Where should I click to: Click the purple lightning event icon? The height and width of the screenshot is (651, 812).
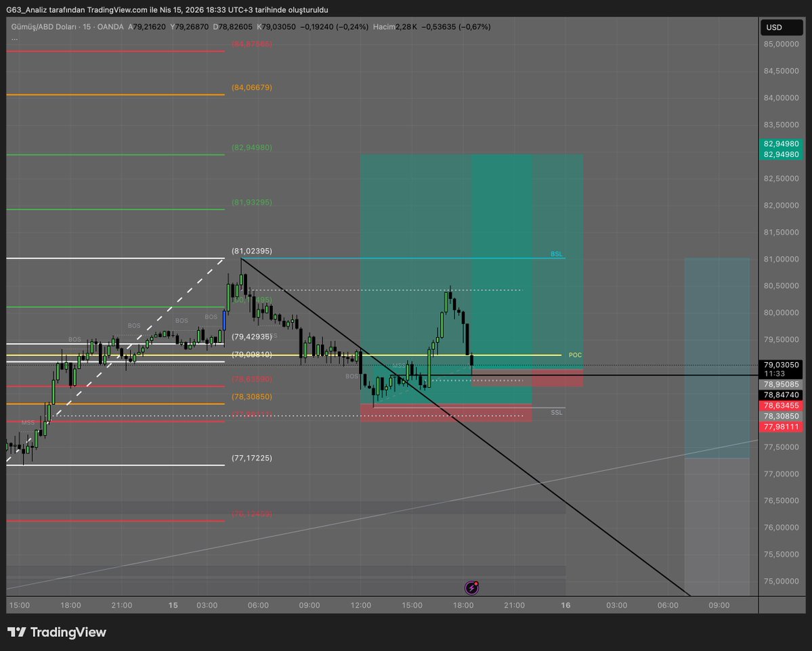click(473, 587)
